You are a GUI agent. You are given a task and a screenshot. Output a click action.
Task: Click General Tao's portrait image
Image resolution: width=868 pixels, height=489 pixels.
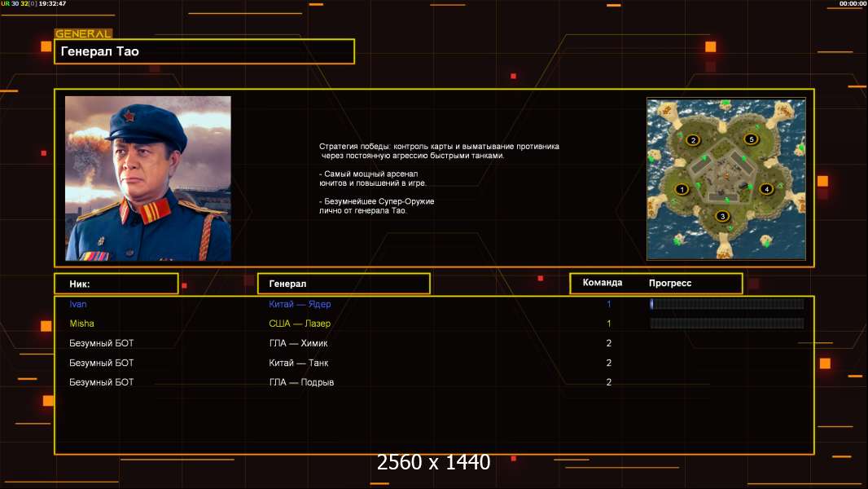(x=148, y=178)
